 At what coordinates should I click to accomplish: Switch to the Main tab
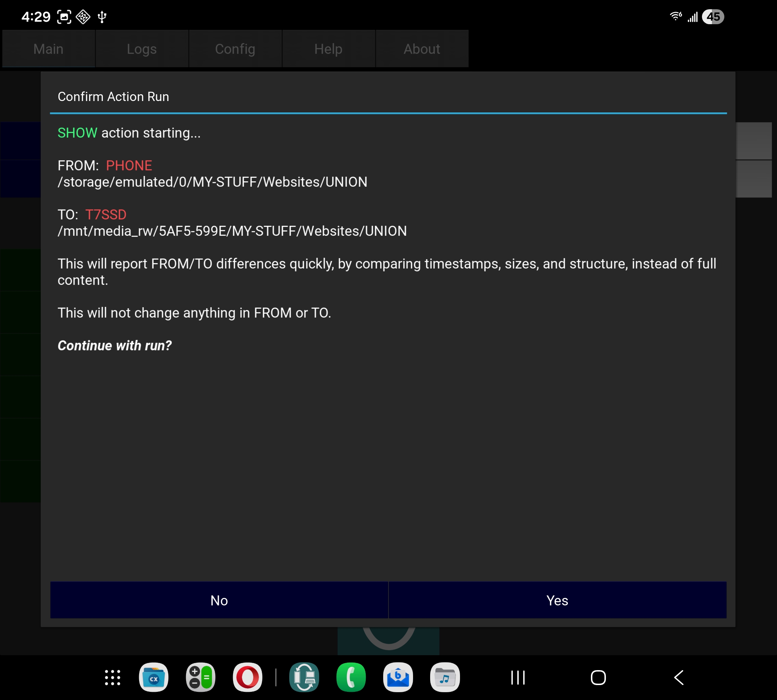48,49
